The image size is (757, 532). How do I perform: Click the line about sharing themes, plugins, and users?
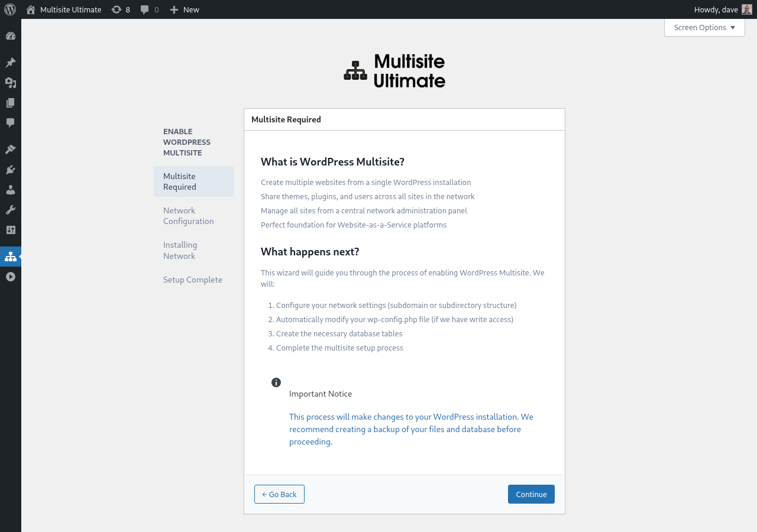pos(368,196)
